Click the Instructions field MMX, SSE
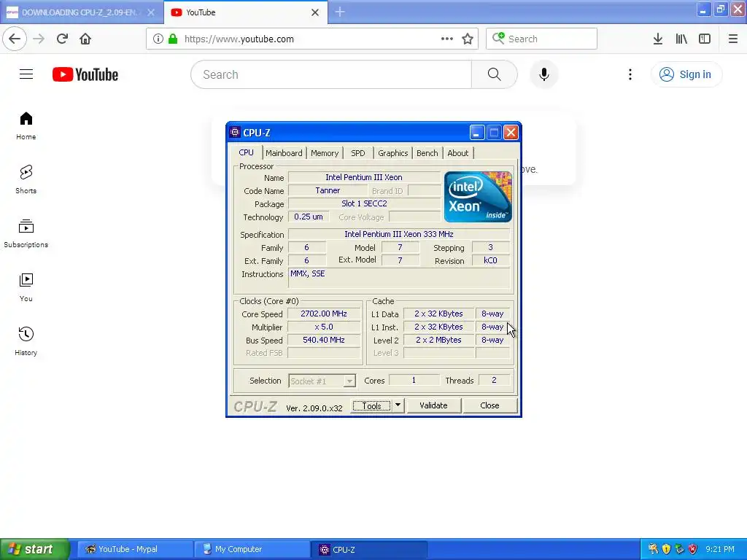The height and width of the screenshot is (560, 747). (x=399, y=278)
